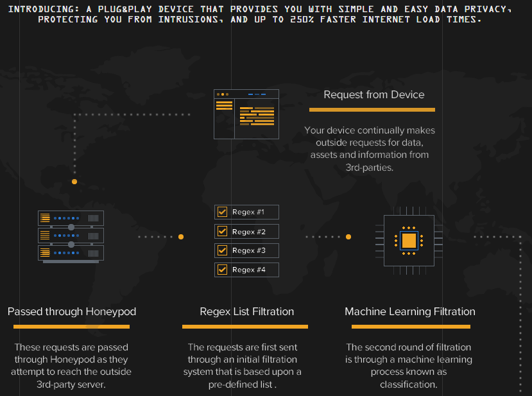
Task: Click the Honeypod server rack icon
Action: (71, 237)
